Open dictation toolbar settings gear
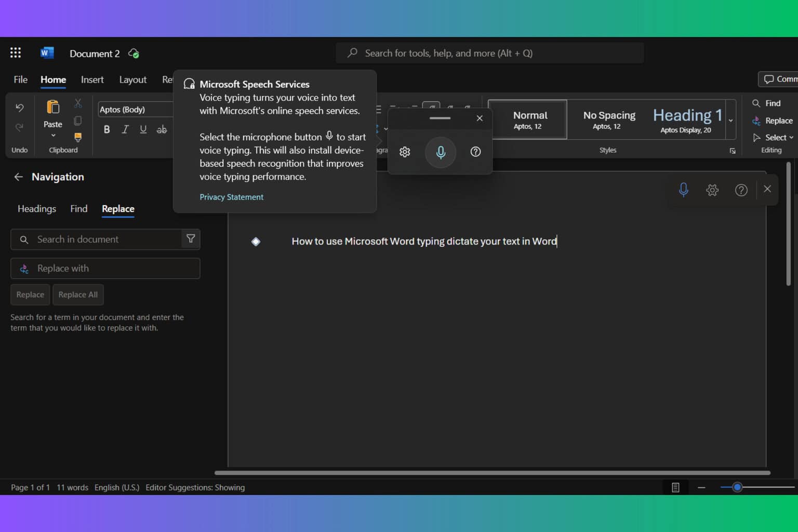The height and width of the screenshot is (532, 798). point(712,190)
